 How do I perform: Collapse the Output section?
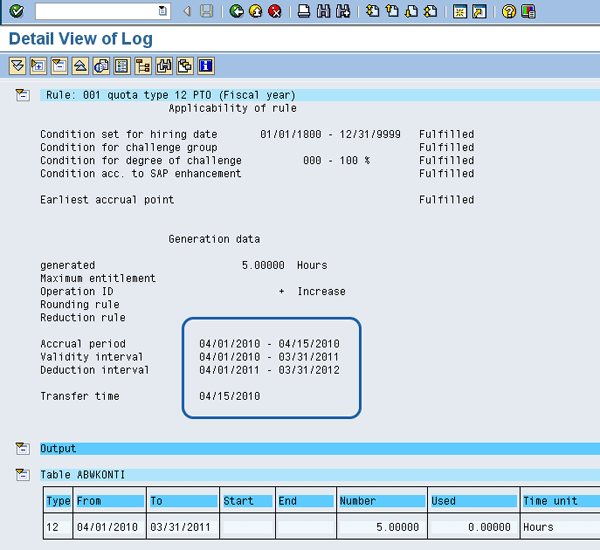(22, 448)
